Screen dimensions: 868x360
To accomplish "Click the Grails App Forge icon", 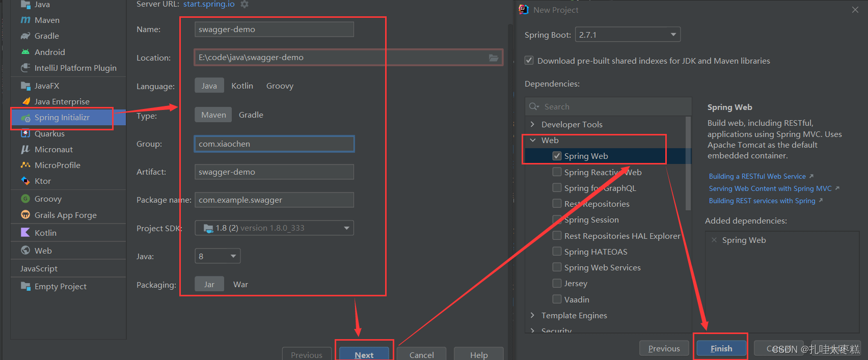I will pos(25,215).
